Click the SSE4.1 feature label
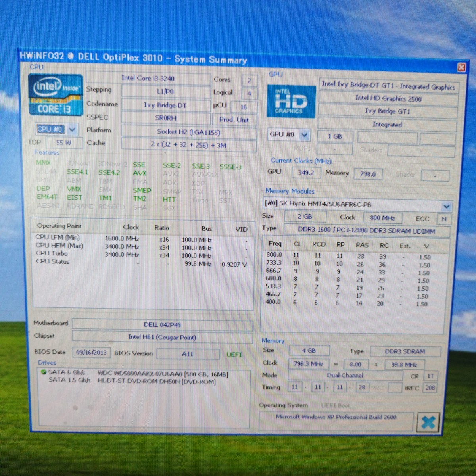The width and height of the screenshot is (476, 476). coord(77,172)
